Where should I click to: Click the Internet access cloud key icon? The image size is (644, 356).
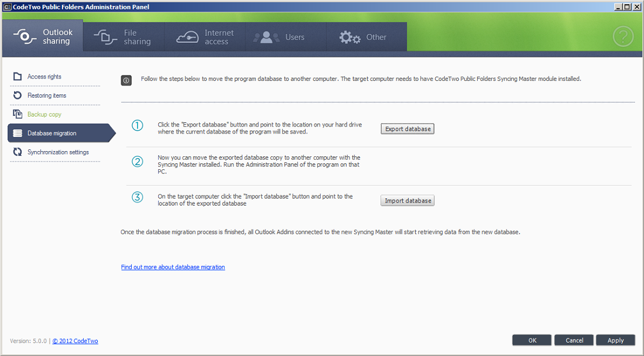[187, 37]
